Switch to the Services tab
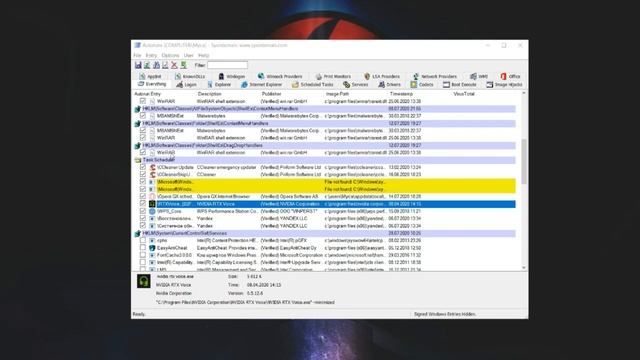Viewport: 640px width, 360px height. 356,84
